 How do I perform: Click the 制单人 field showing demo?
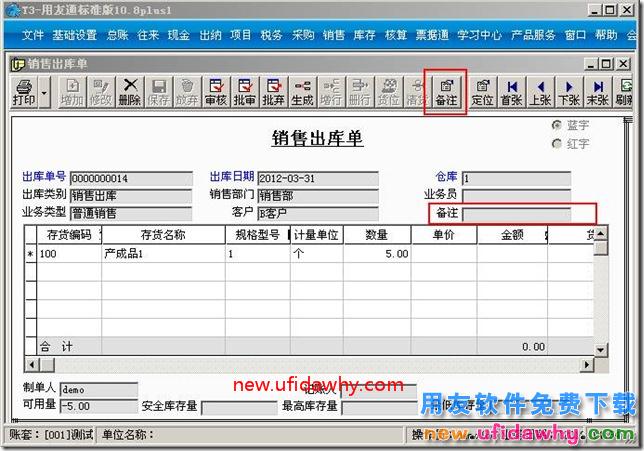tap(99, 389)
